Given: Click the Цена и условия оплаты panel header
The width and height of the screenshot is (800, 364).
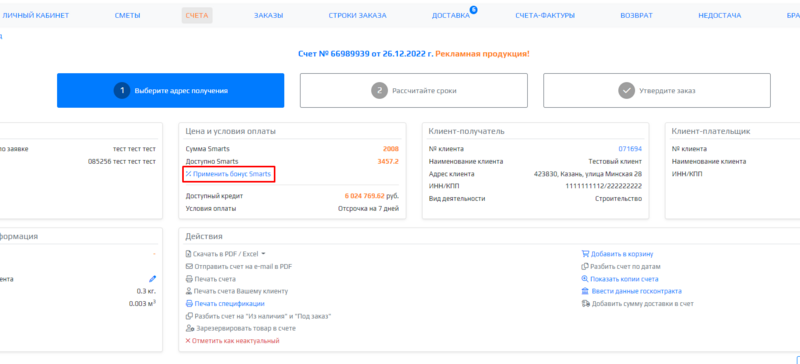Looking at the screenshot, I should 231,132.
